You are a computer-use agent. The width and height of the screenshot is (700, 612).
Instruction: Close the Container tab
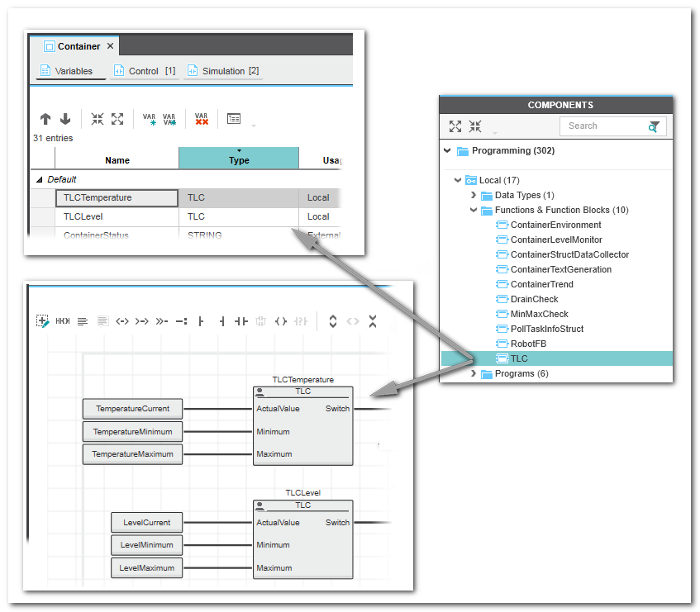[x=111, y=46]
